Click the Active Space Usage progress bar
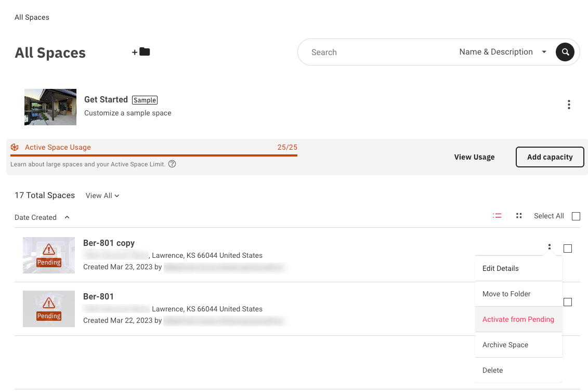The height and width of the screenshot is (392, 588). coord(154,155)
